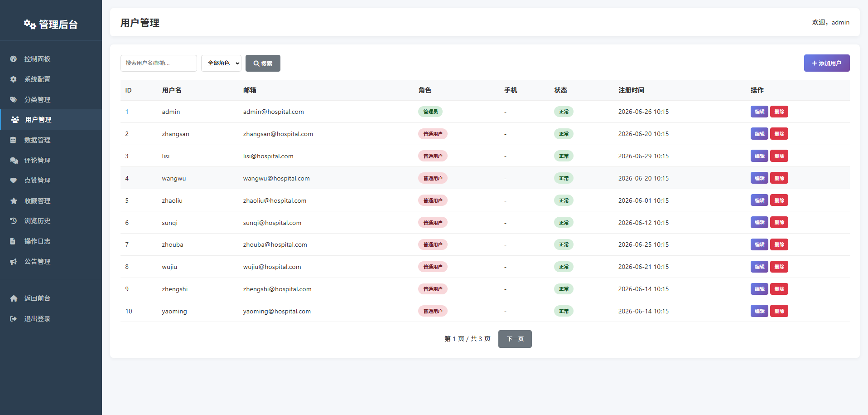Click the 收藏管理 star icon
This screenshot has width=868, height=415.
tap(14, 201)
